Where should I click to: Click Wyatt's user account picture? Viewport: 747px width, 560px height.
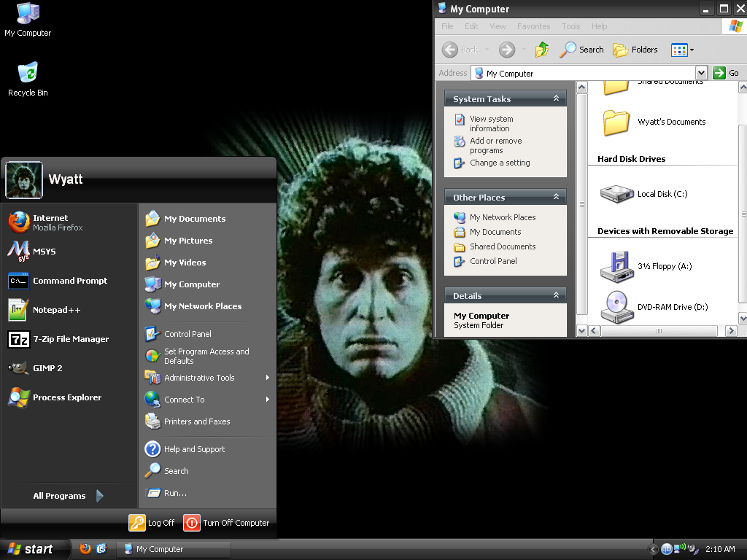pyautogui.click(x=24, y=180)
